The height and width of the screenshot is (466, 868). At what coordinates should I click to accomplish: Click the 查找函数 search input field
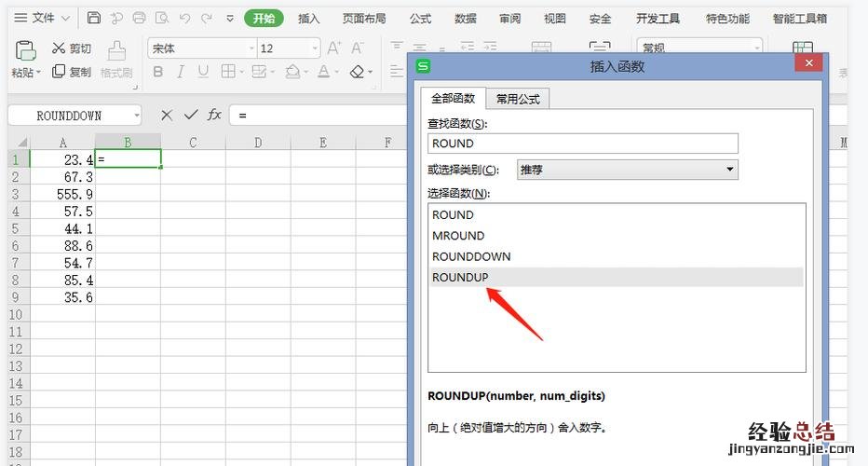point(583,144)
